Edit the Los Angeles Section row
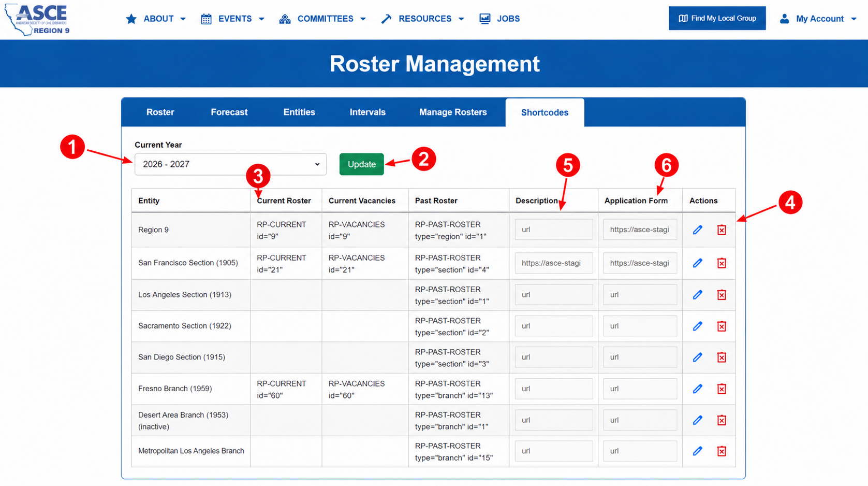The image size is (868, 486). [697, 295]
